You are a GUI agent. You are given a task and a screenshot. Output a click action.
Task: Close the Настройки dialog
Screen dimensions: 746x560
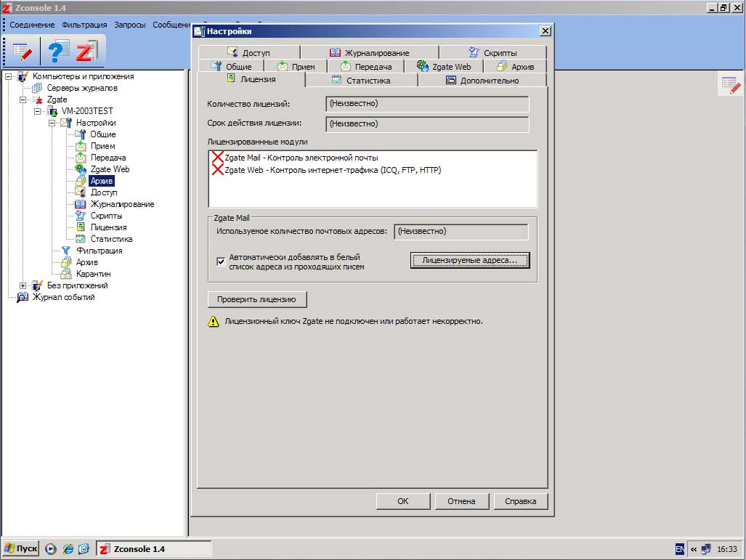click(546, 31)
